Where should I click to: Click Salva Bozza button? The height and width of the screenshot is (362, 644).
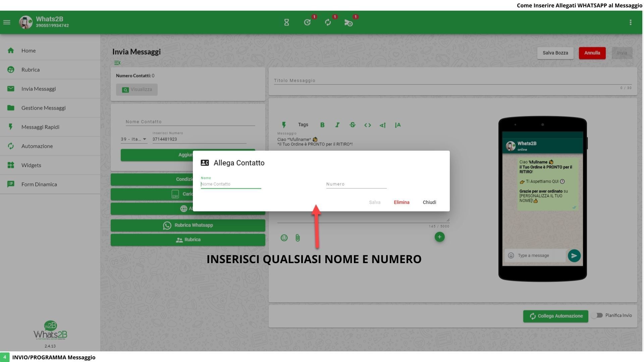tap(555, 53)
